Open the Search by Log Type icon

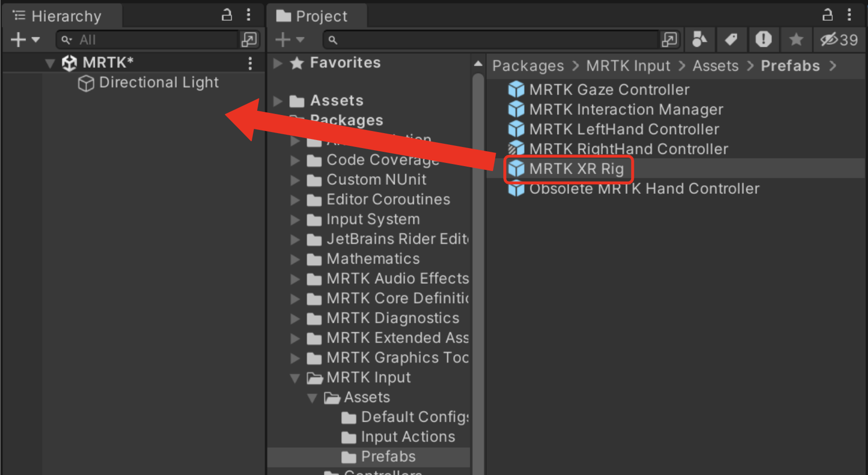tap(764, 39)
